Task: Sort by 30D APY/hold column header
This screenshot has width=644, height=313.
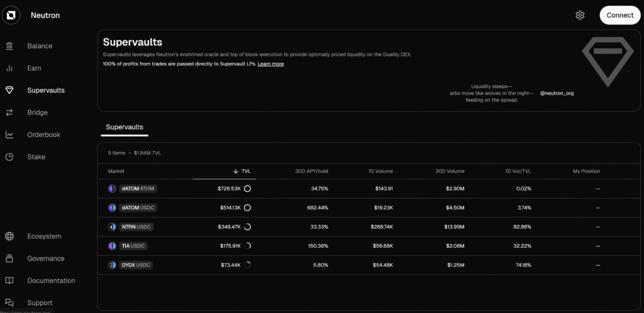Action: [313, 171]
